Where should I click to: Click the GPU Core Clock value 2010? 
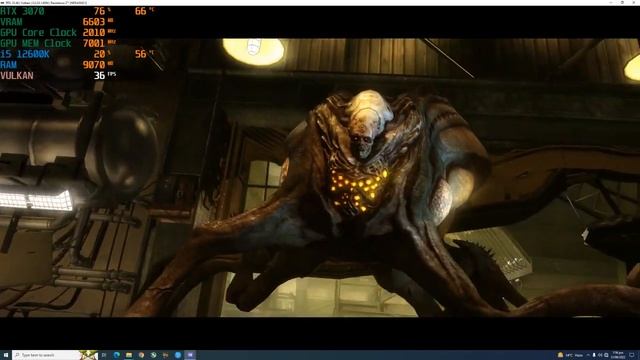point(94,33)
